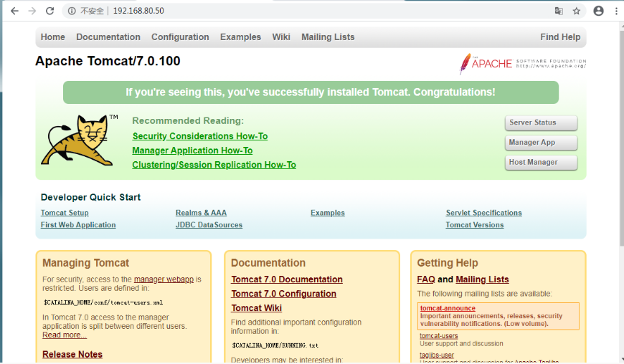Open the Documentation nav item

108,37
